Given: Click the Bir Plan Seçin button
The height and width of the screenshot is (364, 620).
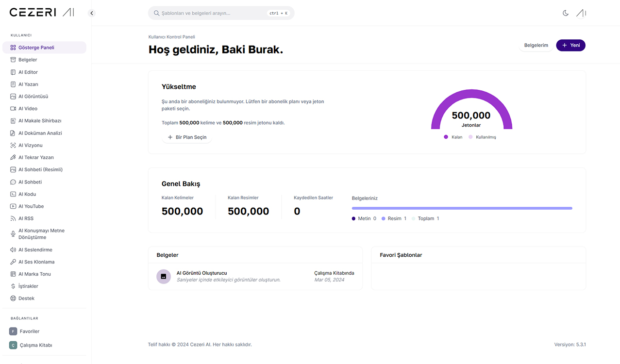Looking at the screenshot, I should 187,137.
